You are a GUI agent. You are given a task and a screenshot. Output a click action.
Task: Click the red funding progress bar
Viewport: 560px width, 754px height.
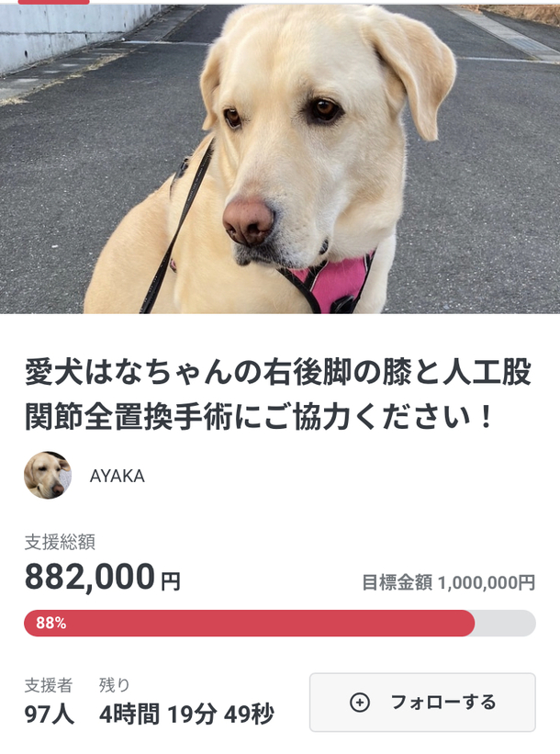click(x=249, y=624)
